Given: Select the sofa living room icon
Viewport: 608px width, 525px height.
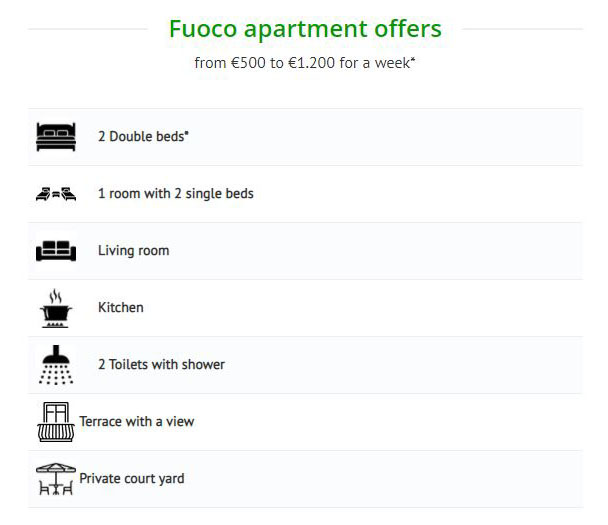Looking at the screenshot, I should [56, 251].
